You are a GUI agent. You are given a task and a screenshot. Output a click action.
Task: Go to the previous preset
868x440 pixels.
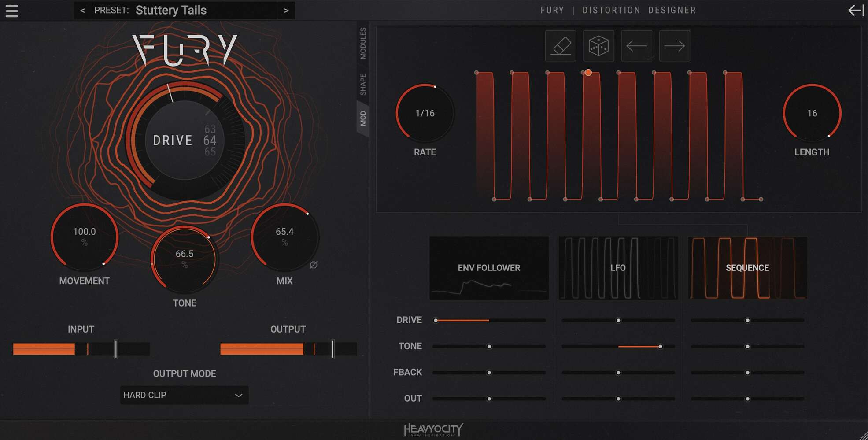[x=82, y=10]
